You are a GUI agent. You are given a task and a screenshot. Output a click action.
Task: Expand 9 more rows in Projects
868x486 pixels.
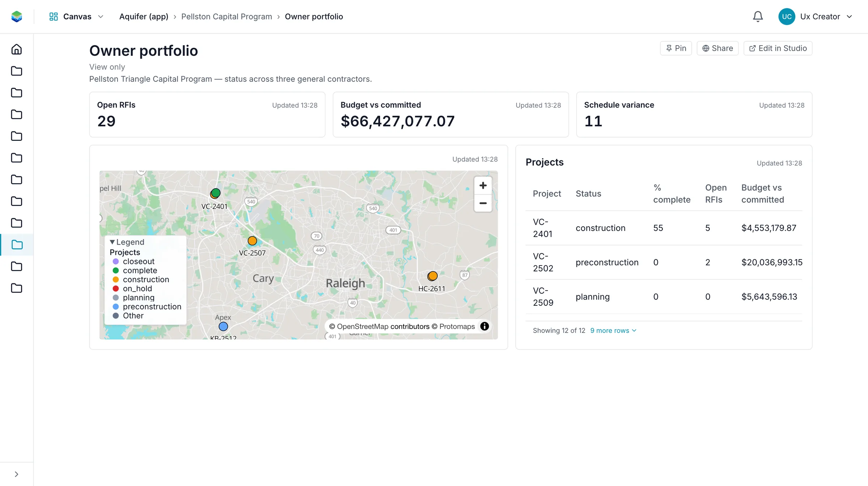click(613, 330)
